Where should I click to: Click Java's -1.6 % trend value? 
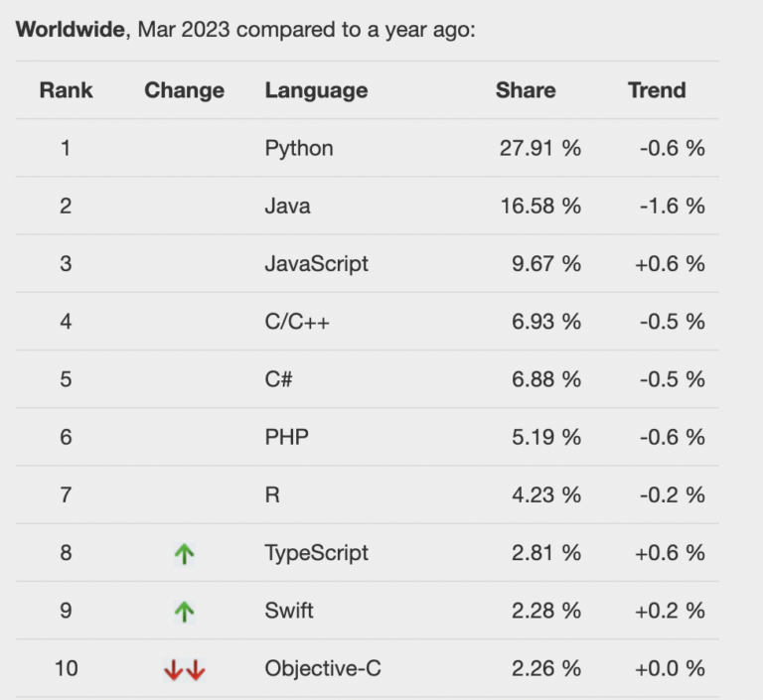(x=672, y=206)
